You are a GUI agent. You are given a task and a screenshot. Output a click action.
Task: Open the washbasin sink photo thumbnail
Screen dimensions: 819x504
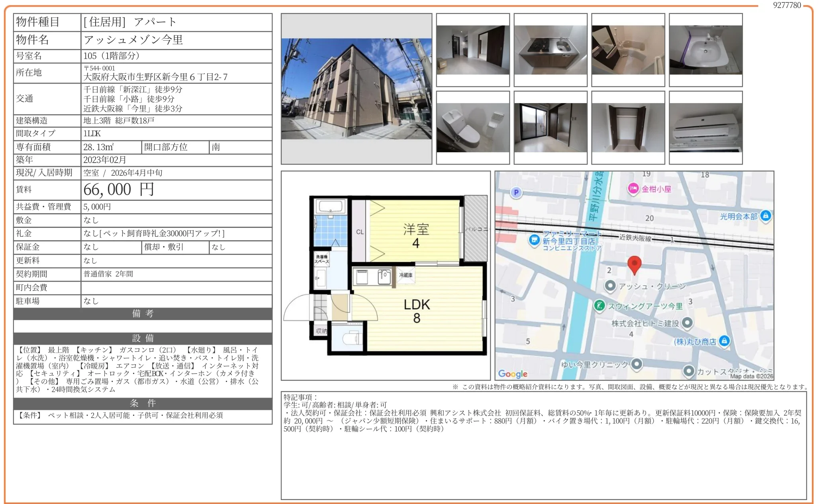tap(705, 50)
